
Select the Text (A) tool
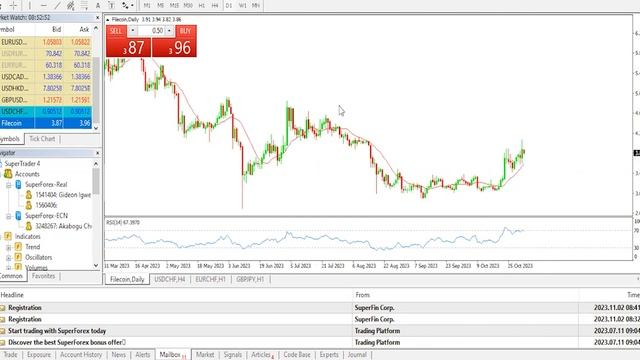click(98, 5)
